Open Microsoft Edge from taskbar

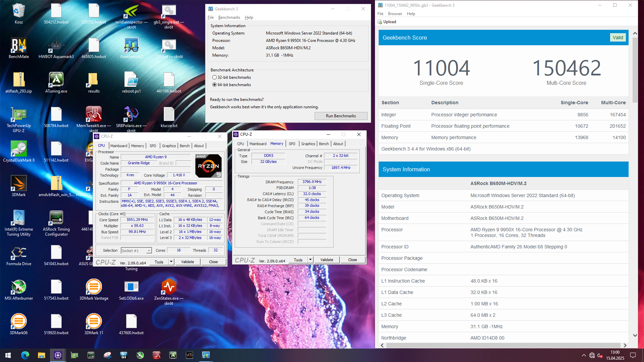25,355
